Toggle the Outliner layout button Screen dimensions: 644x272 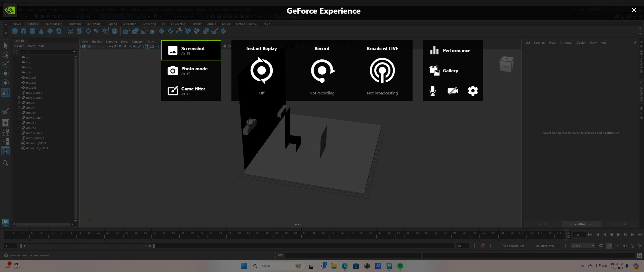click(x=6, y=151)
